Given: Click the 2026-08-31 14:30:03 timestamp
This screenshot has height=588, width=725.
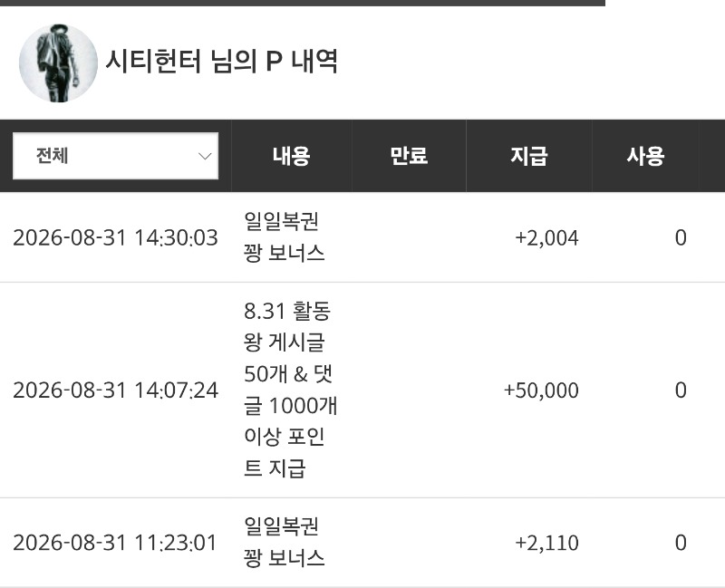Looking at the screenshot, I should point(115,238).
